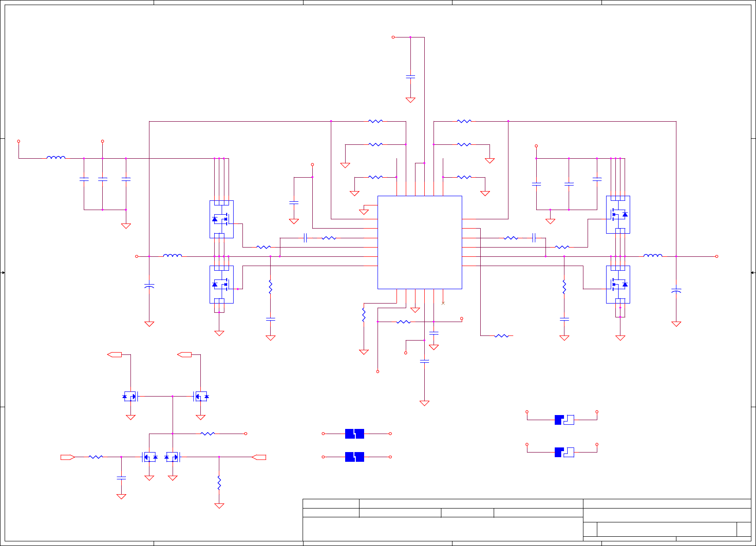Select the upper-right dual MOSFET package
Image resolution: width=756 pixels, height=546 pixels.
[618, 215]
